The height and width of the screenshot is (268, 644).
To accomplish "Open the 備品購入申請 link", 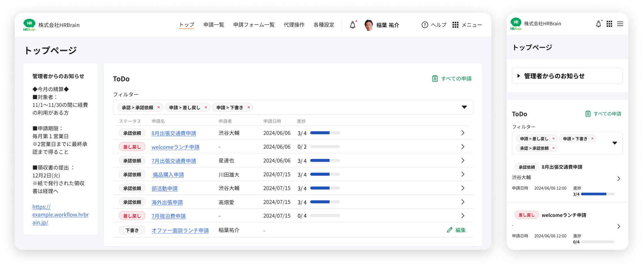I will [168, 175].
